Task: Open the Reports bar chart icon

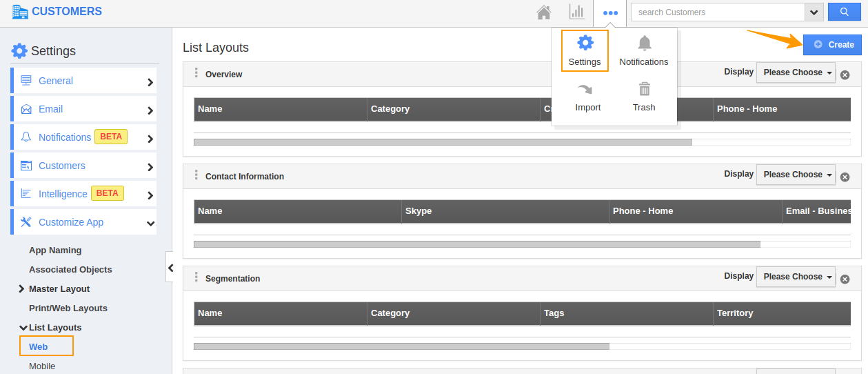Action: click(576, 12)
